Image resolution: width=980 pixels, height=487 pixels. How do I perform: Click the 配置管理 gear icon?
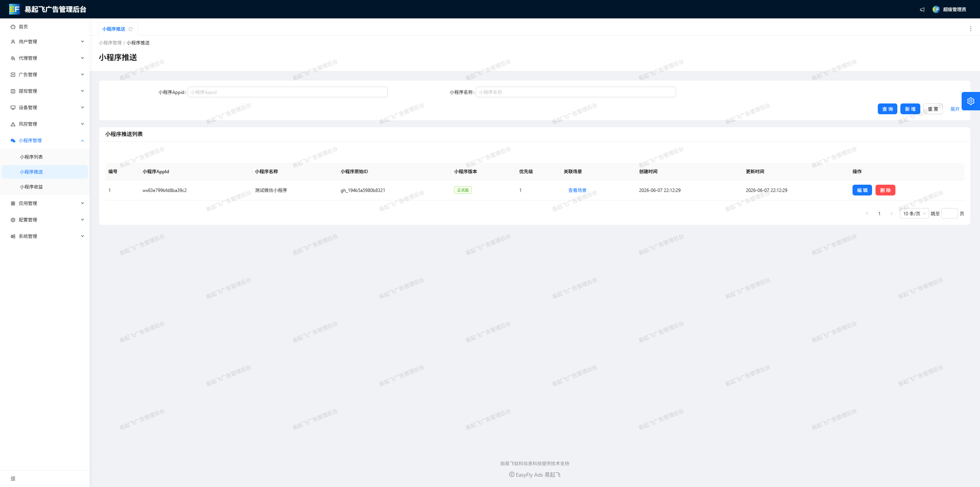(13, 220)
